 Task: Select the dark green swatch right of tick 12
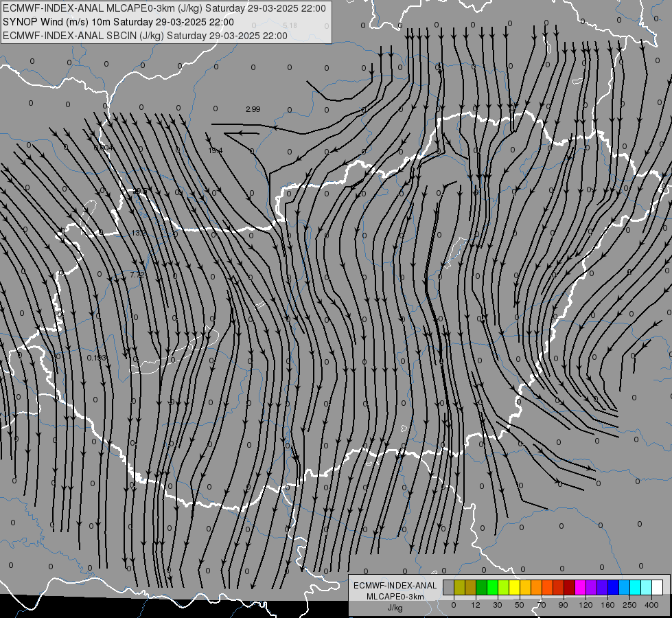pos(481,587)
